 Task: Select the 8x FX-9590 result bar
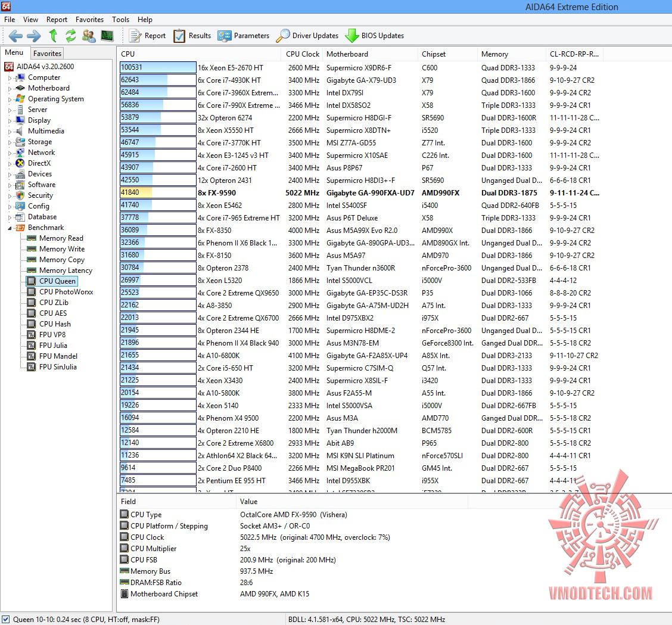pyautogui.click(x=158, y=192)
